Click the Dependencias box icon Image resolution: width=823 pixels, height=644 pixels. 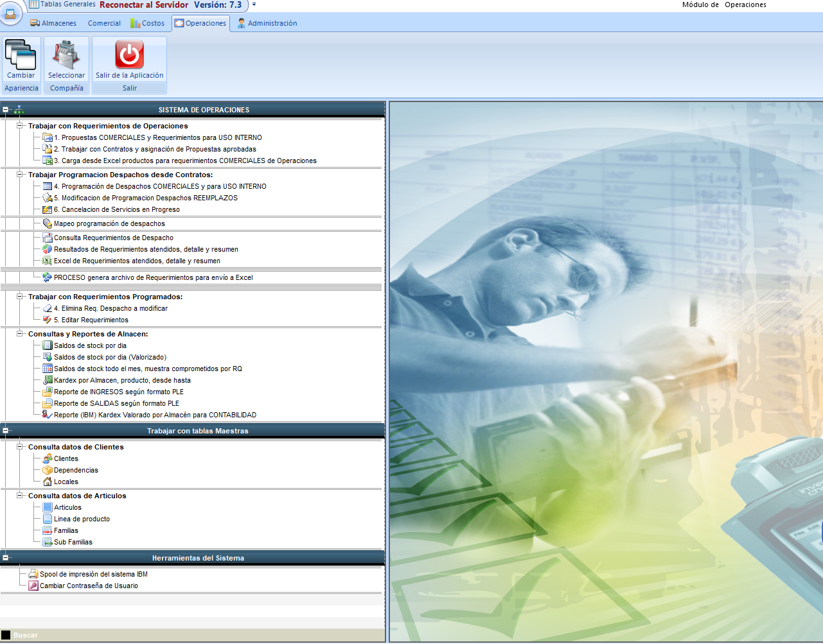tap(48, 470)
